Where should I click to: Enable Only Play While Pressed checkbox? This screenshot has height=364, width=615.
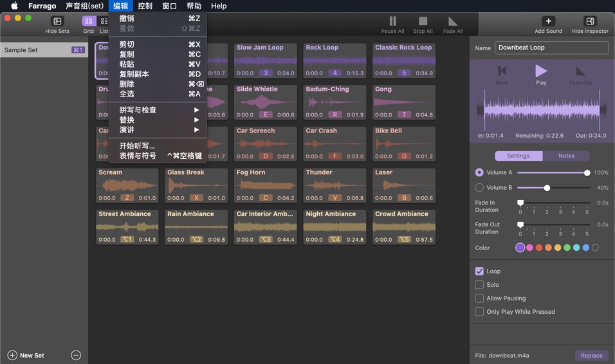tap(479, 312)
